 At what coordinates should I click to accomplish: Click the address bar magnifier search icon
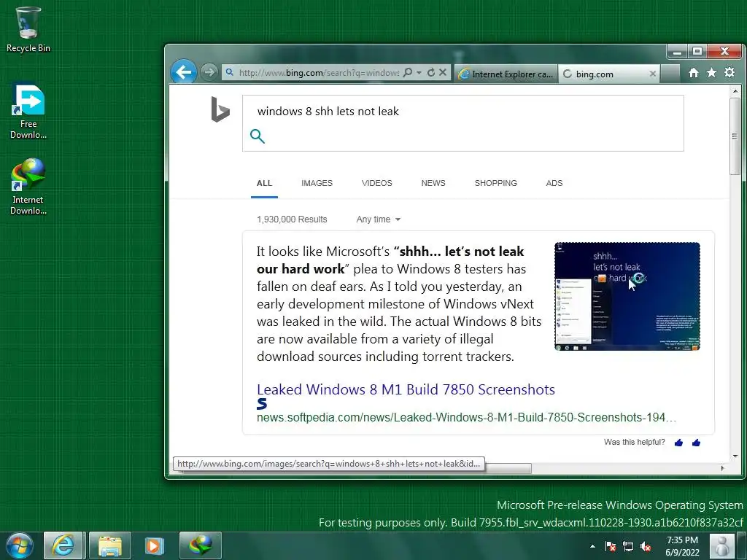click(407, 72)
